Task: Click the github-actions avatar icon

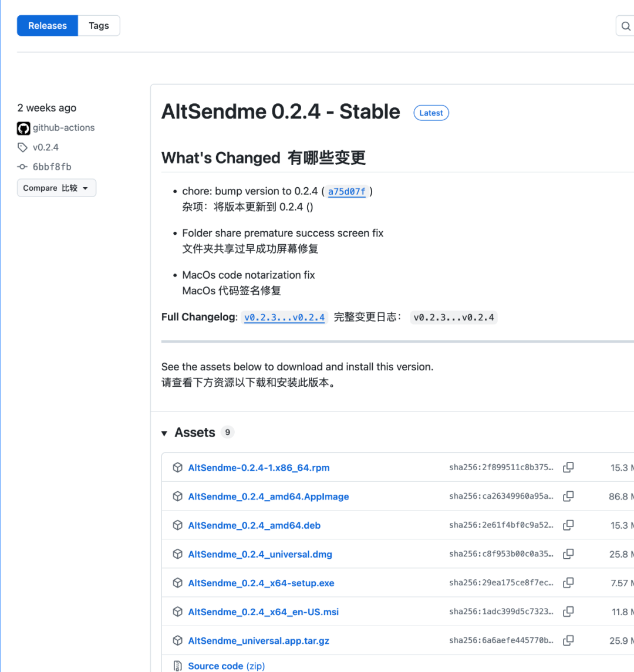Action: coord(23,128)
